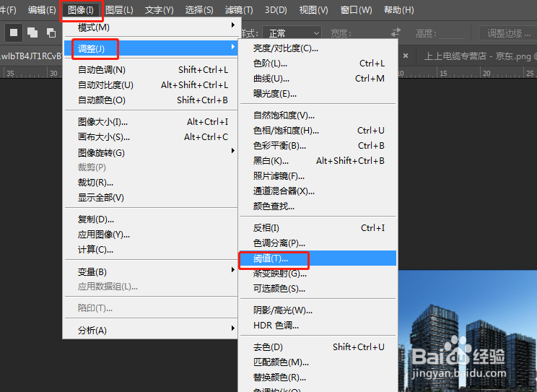Select 阈值(T)... adjustment
This screenshot has height=392, width=537.
(x=318, y=258)
